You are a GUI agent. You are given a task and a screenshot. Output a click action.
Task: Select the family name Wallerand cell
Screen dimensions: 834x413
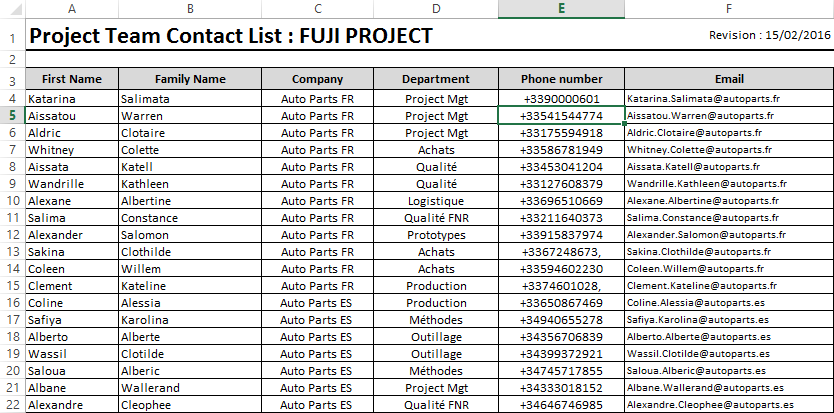click(x=190, y=388)
